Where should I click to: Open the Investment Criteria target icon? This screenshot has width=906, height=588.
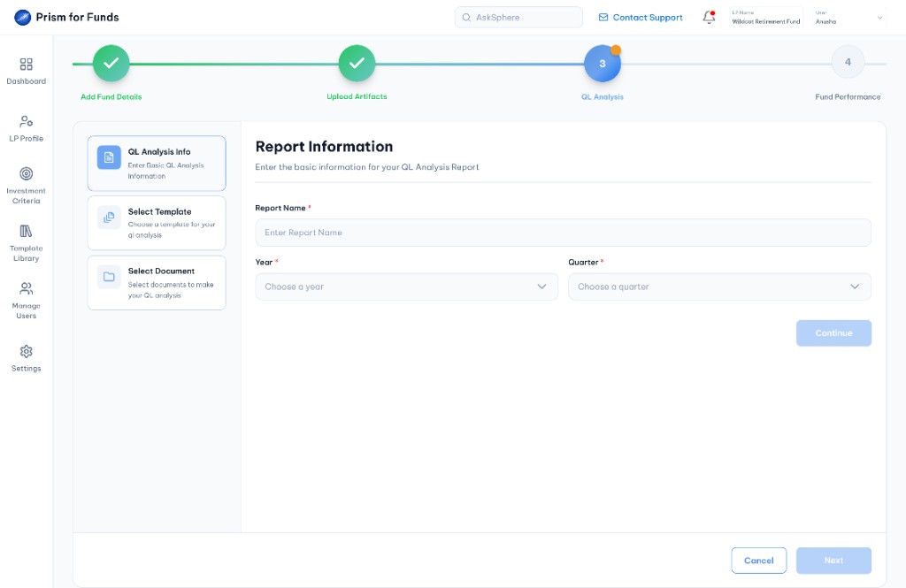[26, 173]
